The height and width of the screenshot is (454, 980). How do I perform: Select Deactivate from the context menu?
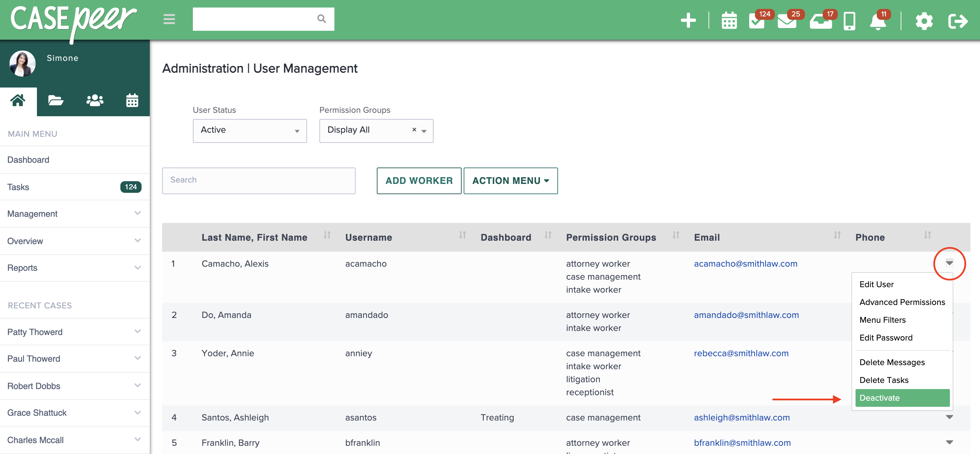(x=902, y=398)
